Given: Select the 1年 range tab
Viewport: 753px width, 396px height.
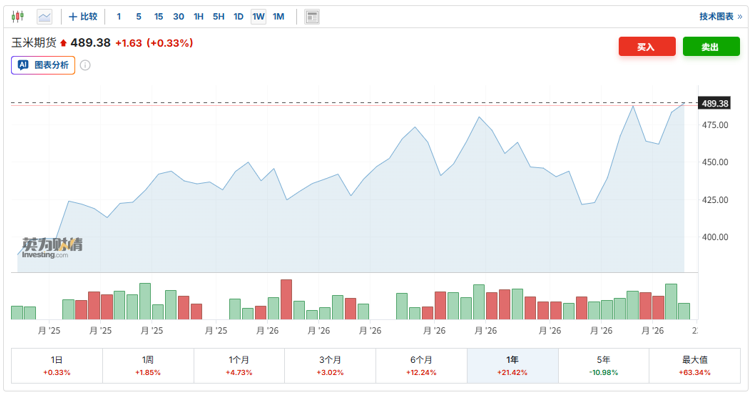Looking at the screenshot, I should tap(512, 366).
